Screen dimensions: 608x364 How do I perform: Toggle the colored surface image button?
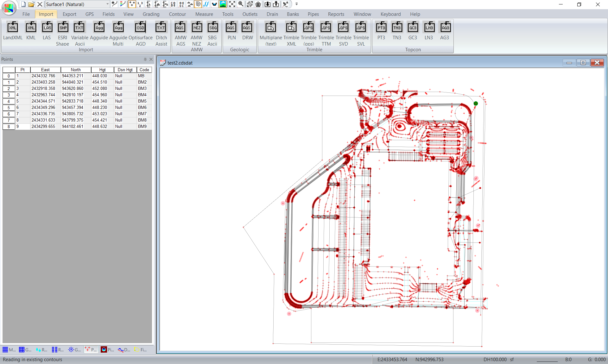[x=223, y=4]
